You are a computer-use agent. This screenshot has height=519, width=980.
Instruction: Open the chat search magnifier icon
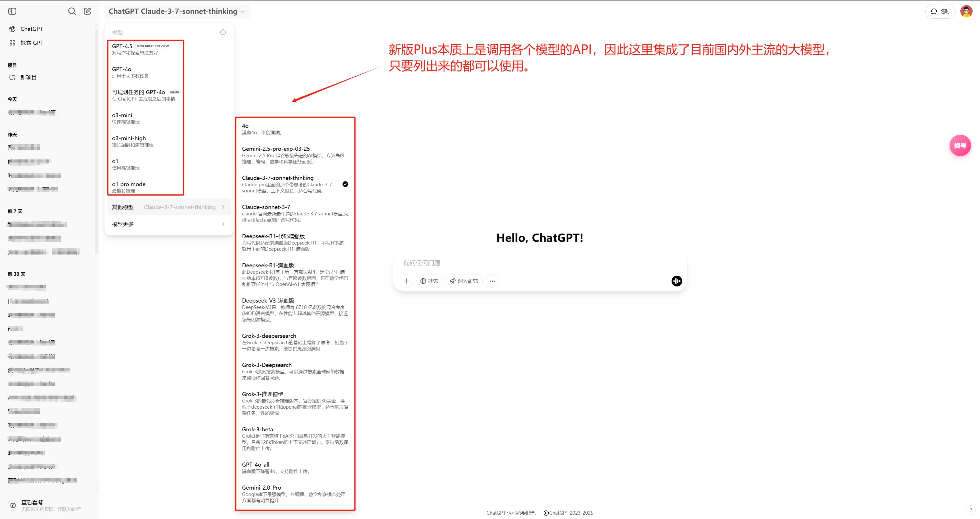(x=71, y=11)
